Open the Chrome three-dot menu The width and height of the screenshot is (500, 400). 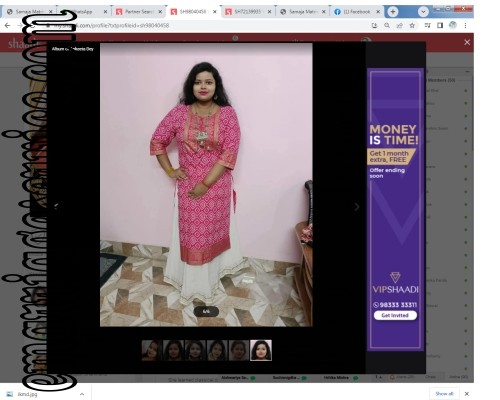tap(465, 26)
